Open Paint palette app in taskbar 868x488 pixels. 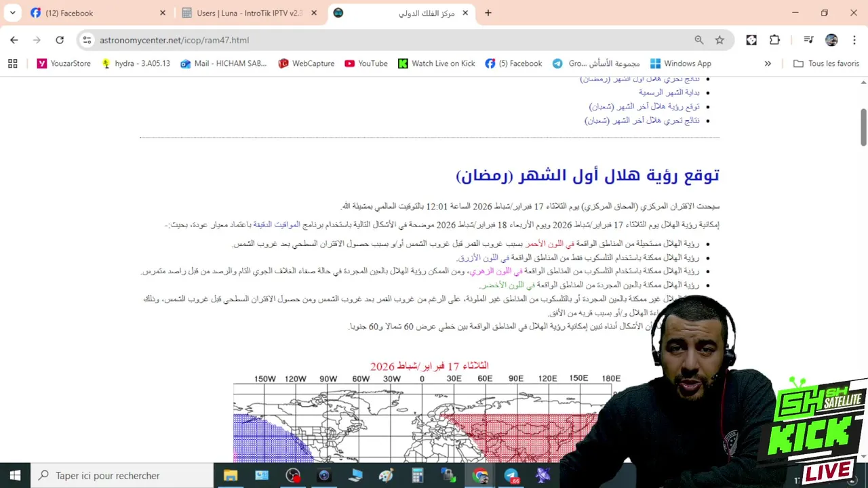click(387, 476)
